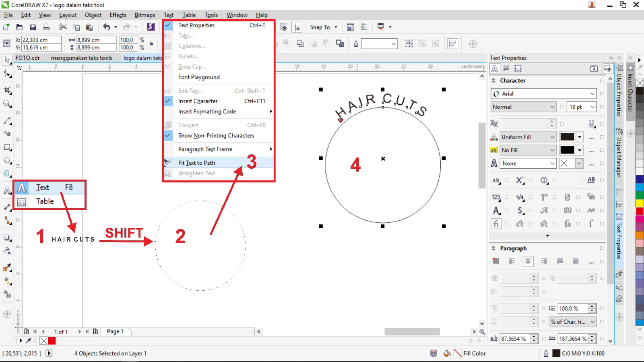Click the object width input field
Viewport: 644px width, 362px height.
click(96, 40)
